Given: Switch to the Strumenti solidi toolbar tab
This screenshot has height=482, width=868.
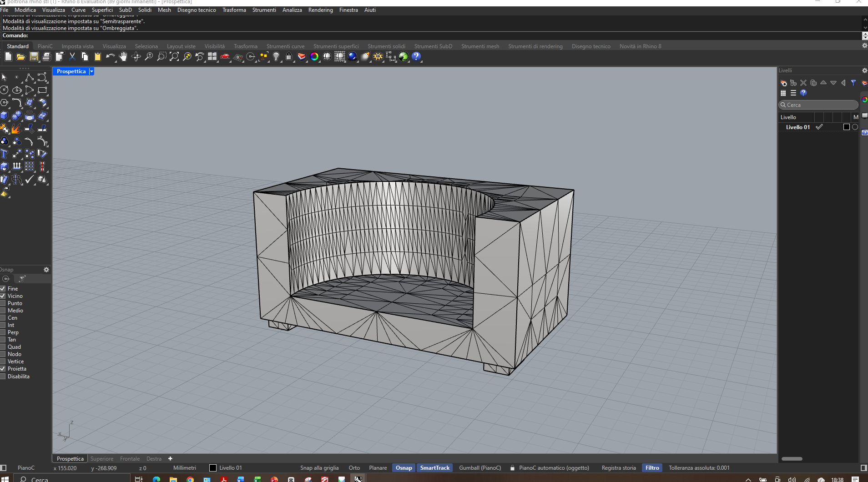Looking at the screenshot, I should pos(386,46).
